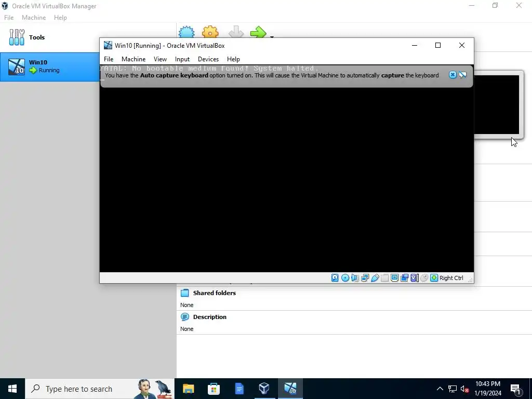Viewport: 532px width, 399px height.
Task: Open the document app icon on taskbar
Action: click(x=239, y=389)
